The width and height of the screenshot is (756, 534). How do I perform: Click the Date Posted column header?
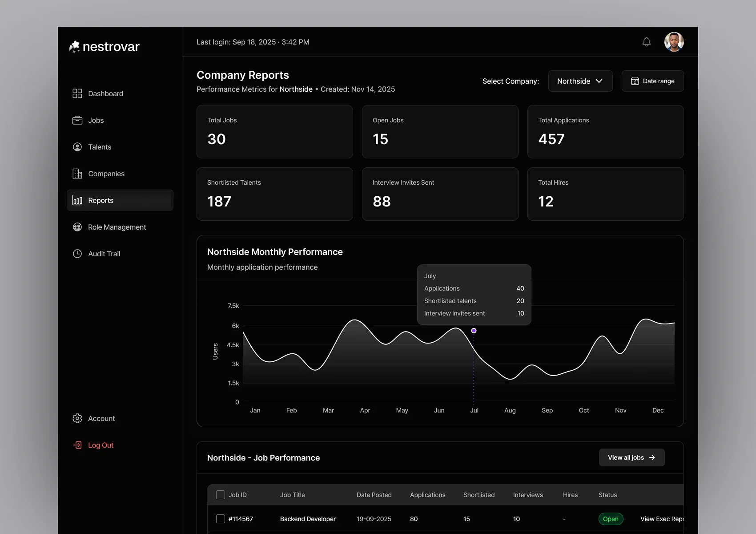pyautogui.click(x=374, y=495)
